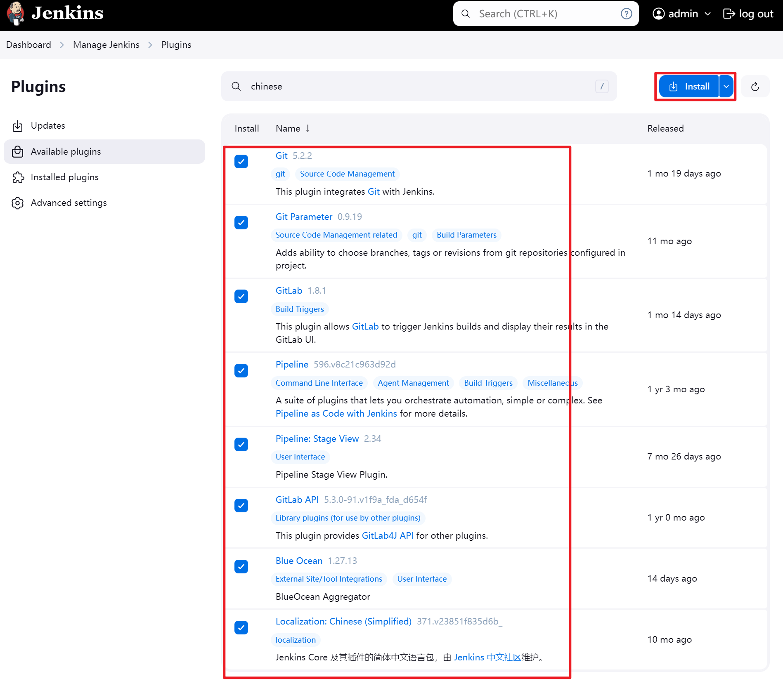Click the Build Parameters tag
The height and width of the screenshot is (700, 783).
click(466, 235)
